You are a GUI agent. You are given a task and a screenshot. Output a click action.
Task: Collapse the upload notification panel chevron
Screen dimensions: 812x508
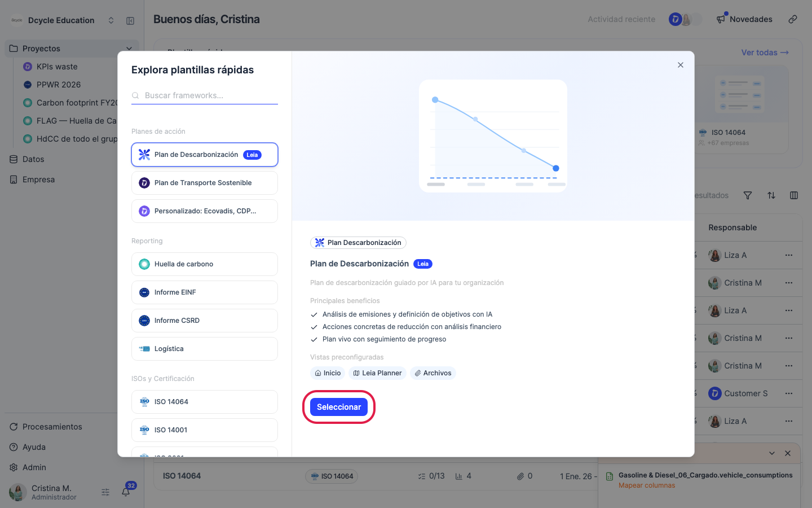point(772,453)
